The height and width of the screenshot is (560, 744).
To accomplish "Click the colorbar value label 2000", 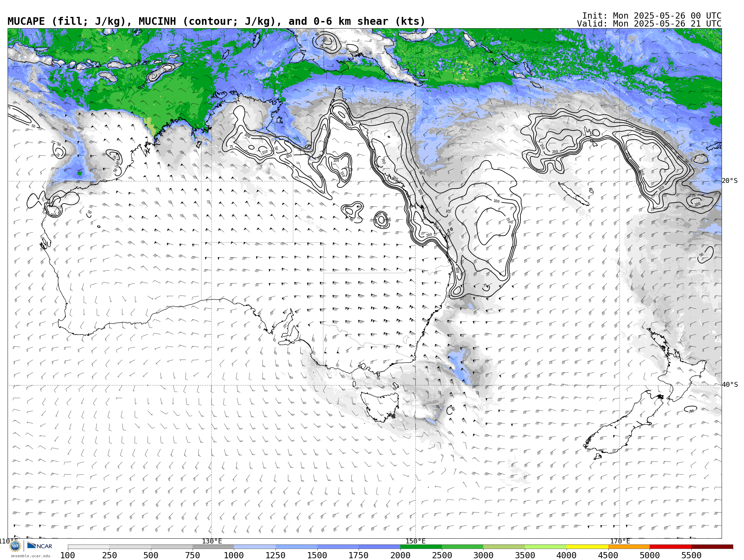I will coord(400,556).
